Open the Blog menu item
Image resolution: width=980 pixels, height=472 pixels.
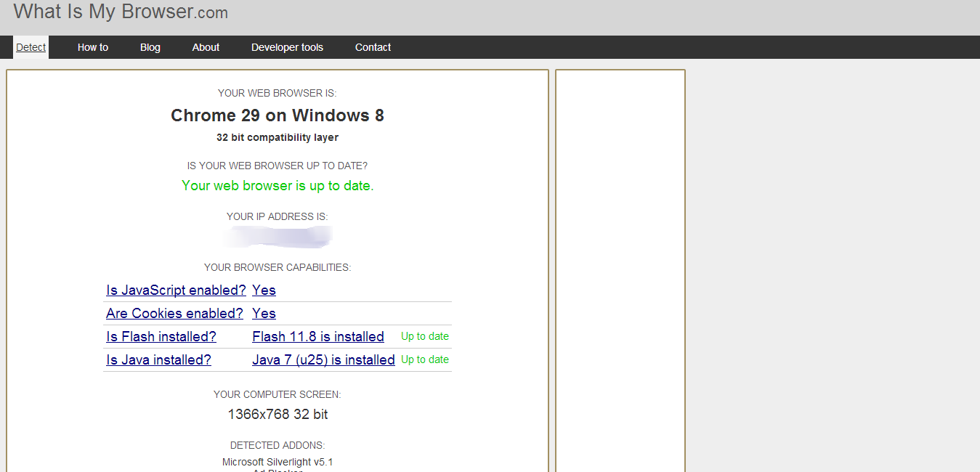150,47
